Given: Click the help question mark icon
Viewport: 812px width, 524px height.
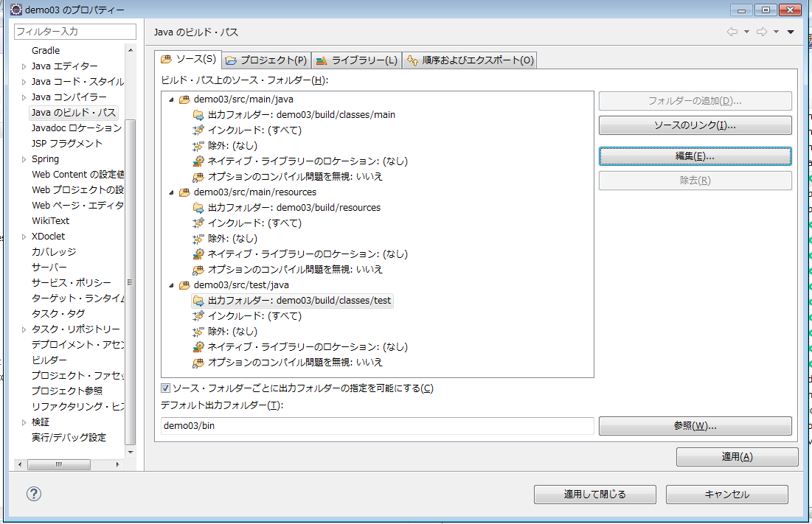Looking at the screenshot, I should coord(33,495).
